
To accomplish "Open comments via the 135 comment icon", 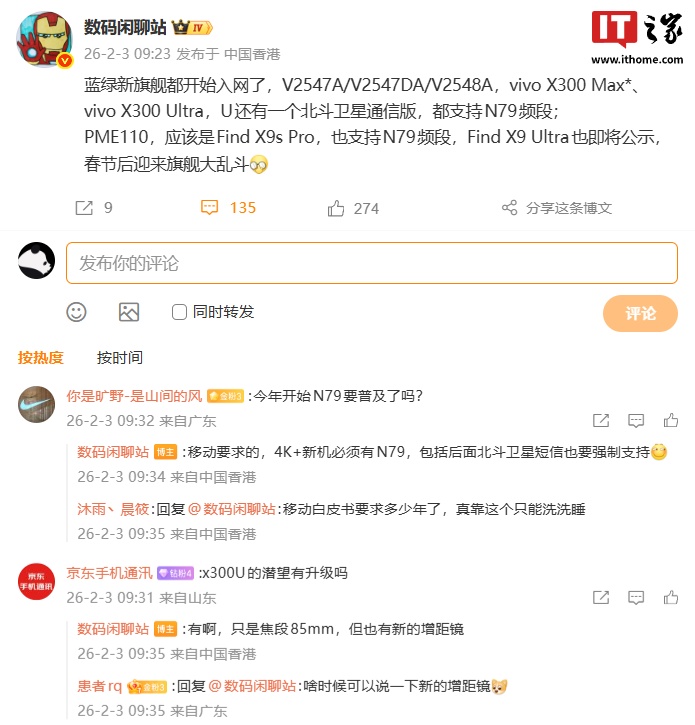I will click(209, 208).
